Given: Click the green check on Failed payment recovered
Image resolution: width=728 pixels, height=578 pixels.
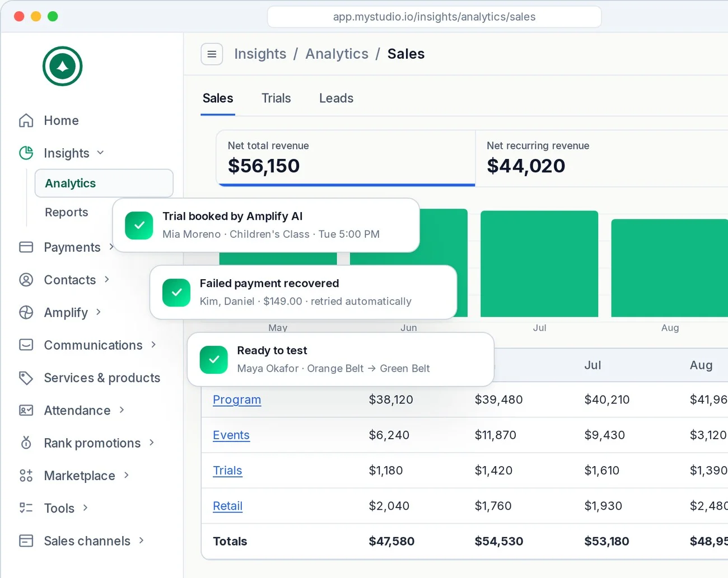Looking at the screenshot, I should pyautogui.click(x=176, y=293).
